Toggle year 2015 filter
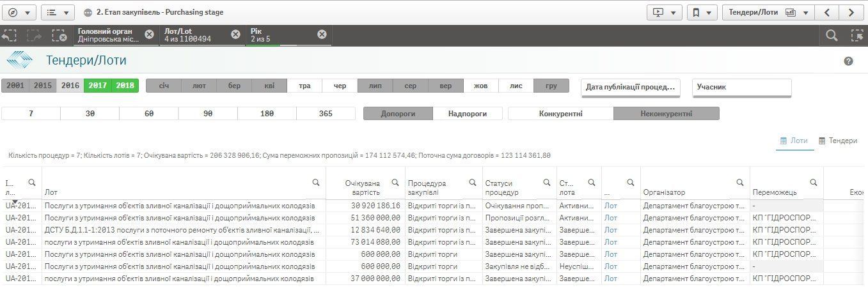Viewport: 868px width, 299px height. [43, 86]
